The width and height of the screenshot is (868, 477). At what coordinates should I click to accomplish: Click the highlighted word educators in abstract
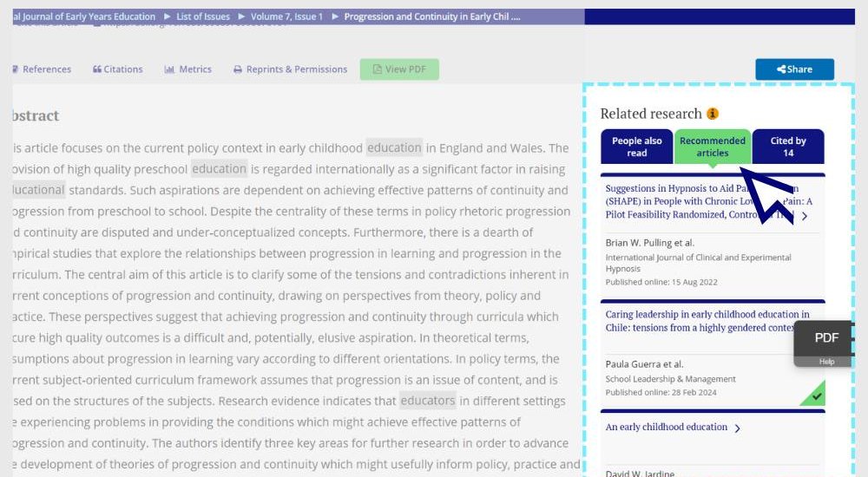click(427, 401)
